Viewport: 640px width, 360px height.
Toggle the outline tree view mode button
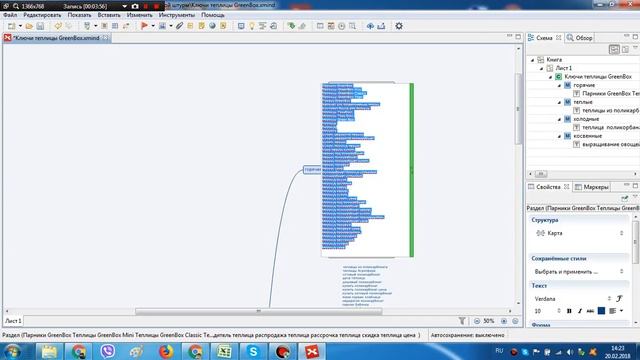pos(614,49)
